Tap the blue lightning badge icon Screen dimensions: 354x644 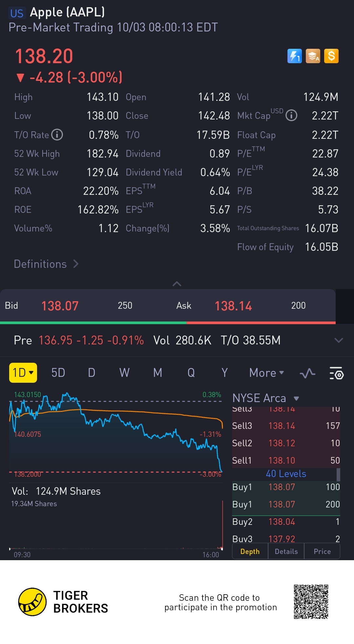coord(294,56)
